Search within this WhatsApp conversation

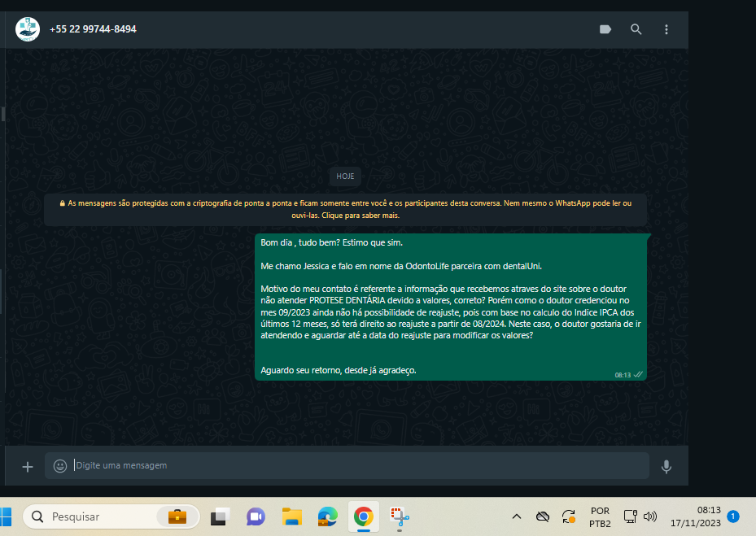click(636, 29)
